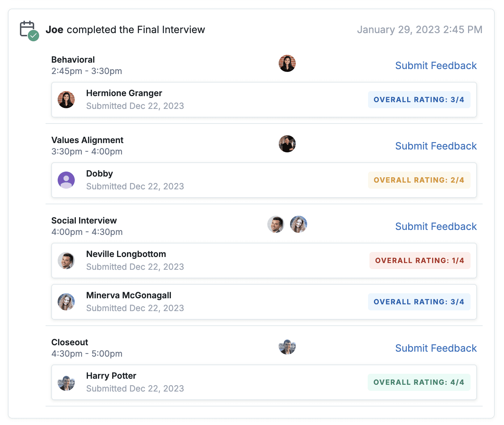Click interviewer avatar in Closeout session header

[287, 346]
